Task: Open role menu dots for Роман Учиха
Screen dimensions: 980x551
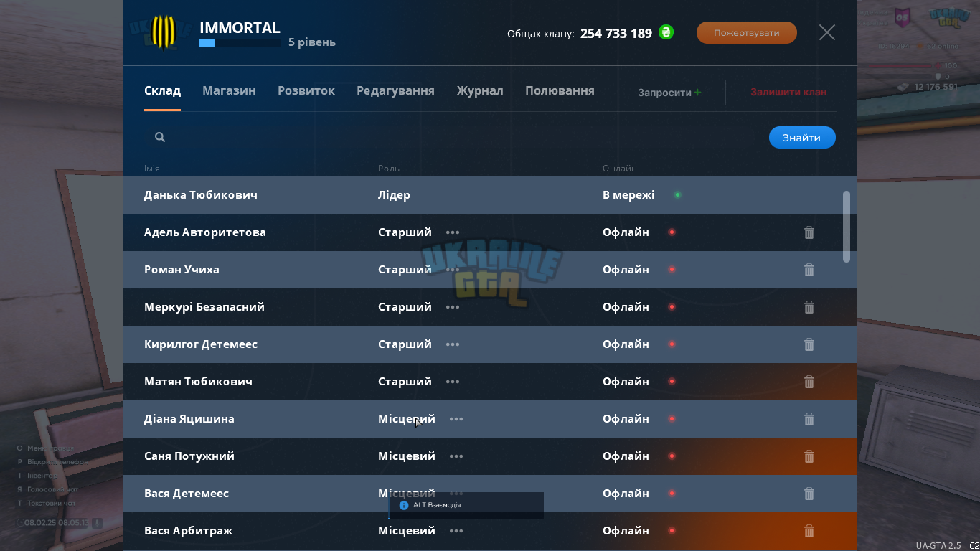Action: tap(453, 270)
